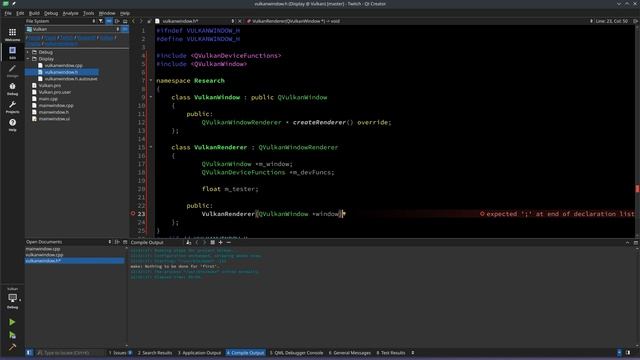Open the File System view selector dropdown
This screenshot has height=360, width=640.
60,21
